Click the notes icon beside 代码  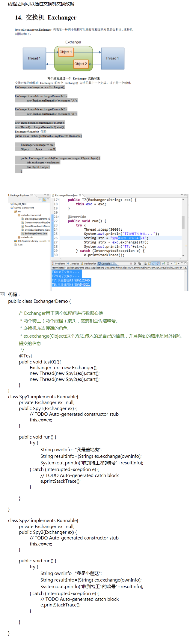(2, 294)
